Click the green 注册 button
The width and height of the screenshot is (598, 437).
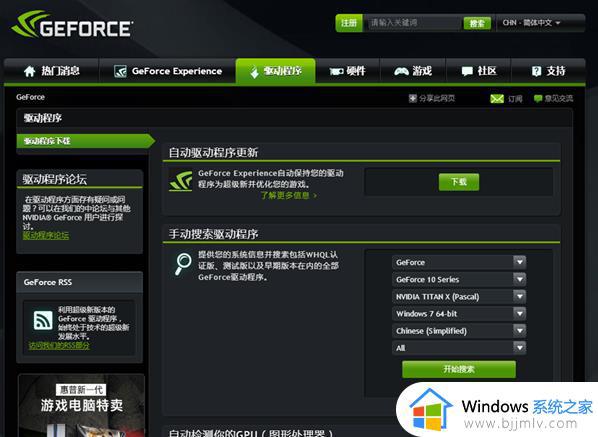[349, 23]
